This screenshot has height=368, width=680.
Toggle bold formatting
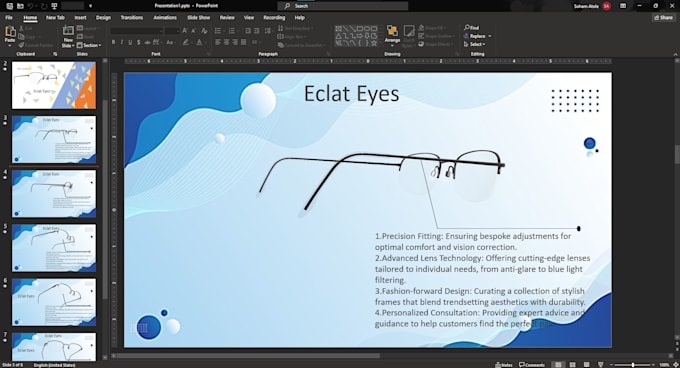[114, 42]
